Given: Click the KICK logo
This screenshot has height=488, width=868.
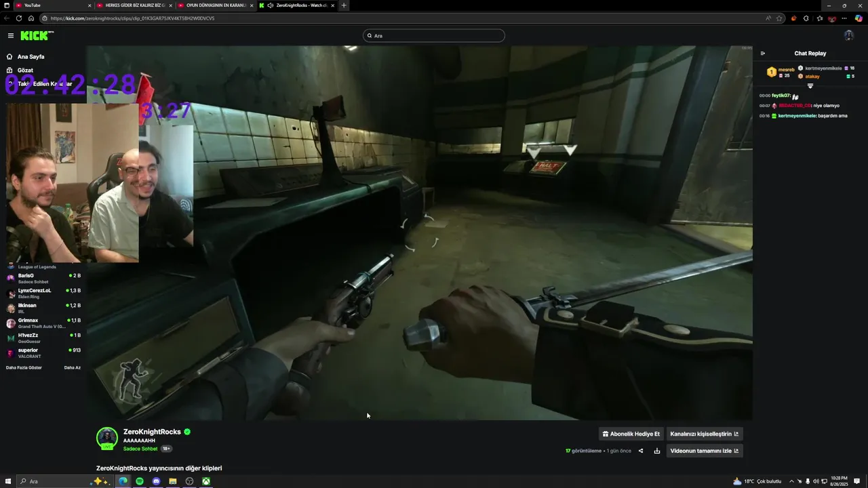Looking at the screenshot, I should click(x=37, y=35).
